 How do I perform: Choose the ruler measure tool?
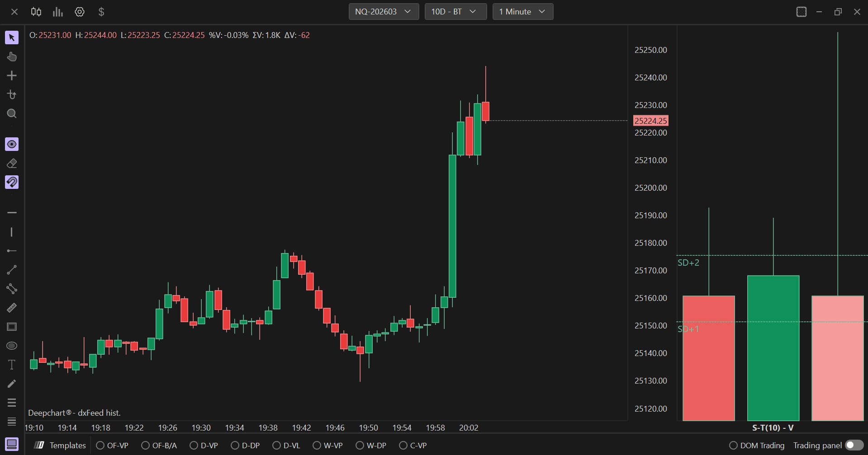click(12, 308)
